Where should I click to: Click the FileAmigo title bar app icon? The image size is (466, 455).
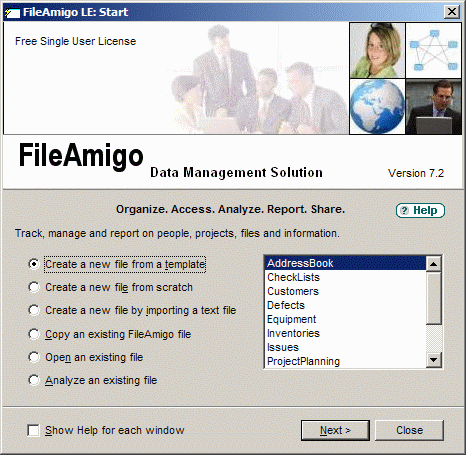pyautogui.click(x=12, y=12)
